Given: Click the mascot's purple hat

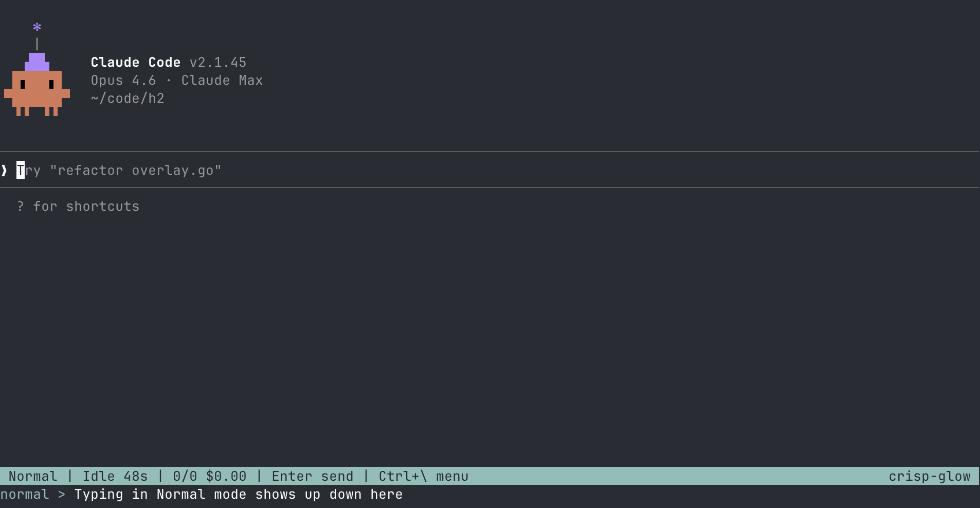Looking at the screenshot, I should tap(37, 63).
